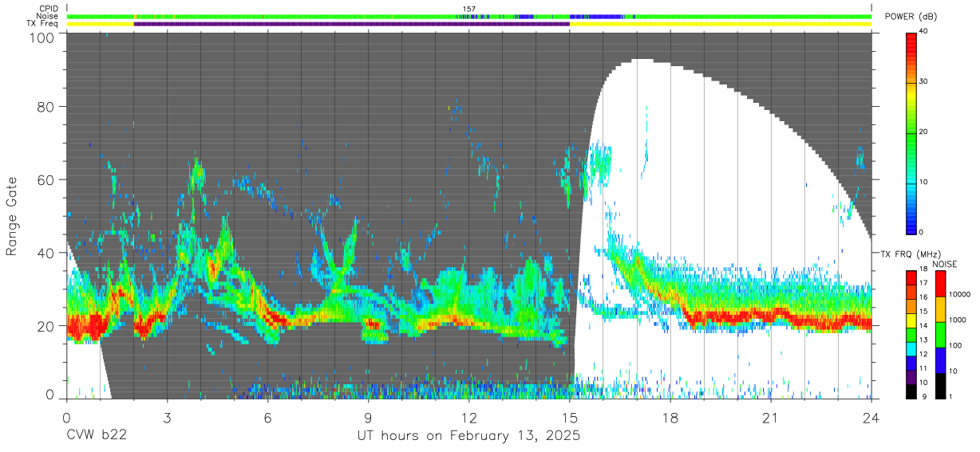Click the noise scale value '1000'
The image size is (980, 452).
[957, 320]
